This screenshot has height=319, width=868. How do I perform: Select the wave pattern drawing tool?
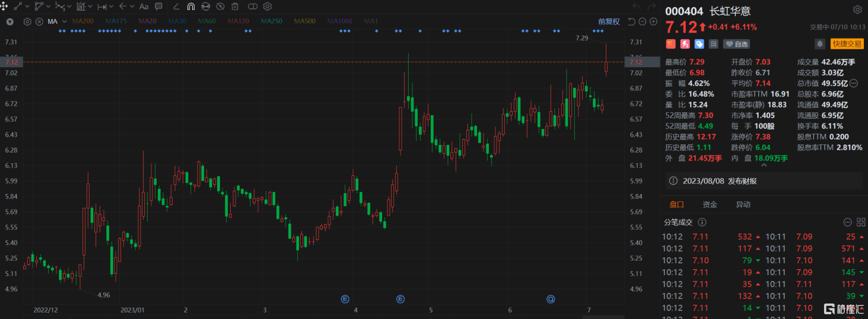click(60, 7)
